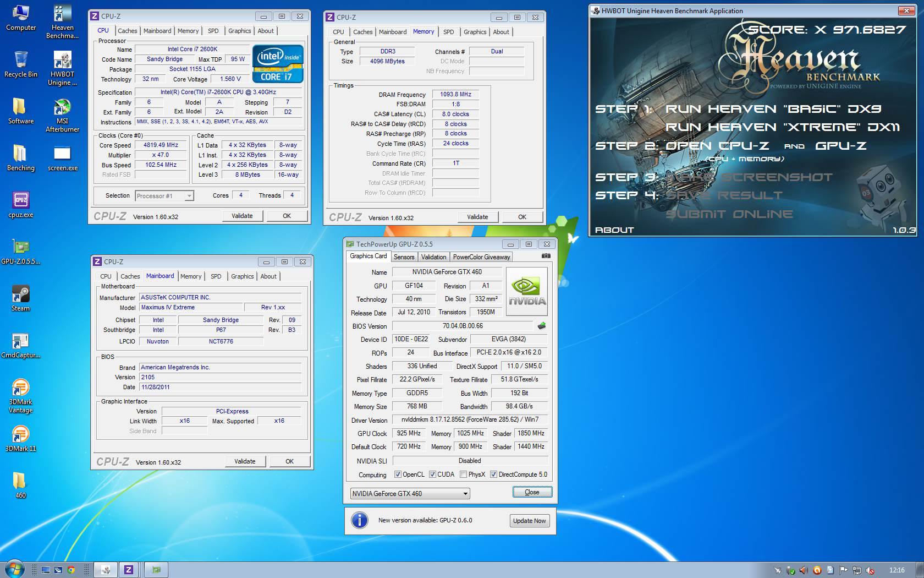Click the DRAM Frequency value 1093.8 MHz
Screen dimensions: 924x578
[x=455, y=94]
